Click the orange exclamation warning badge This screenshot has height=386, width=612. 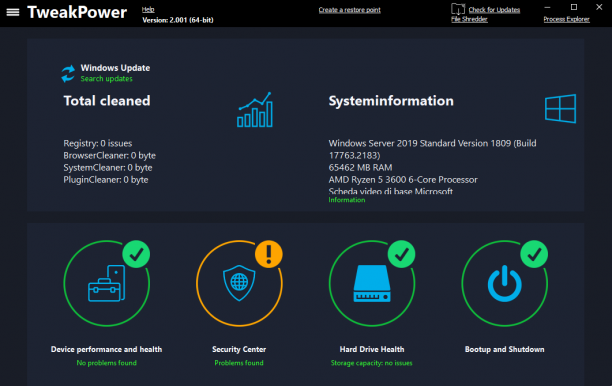click(269, 254)
